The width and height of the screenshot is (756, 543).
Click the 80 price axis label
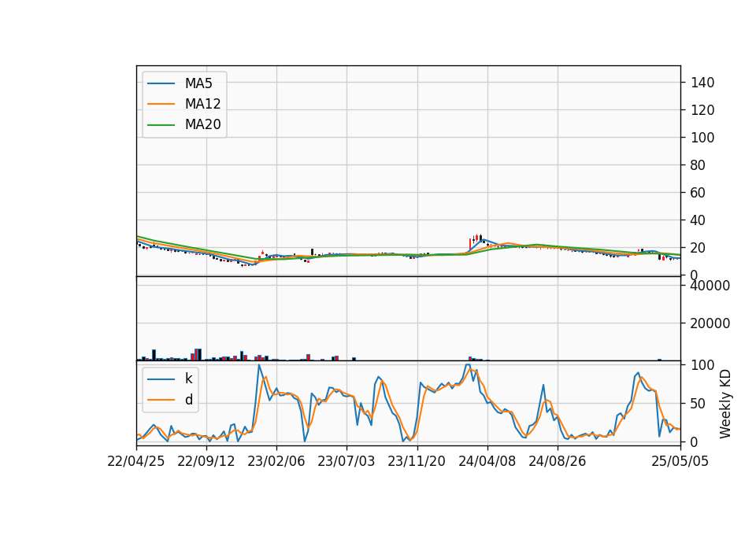(x=699, y=165)
